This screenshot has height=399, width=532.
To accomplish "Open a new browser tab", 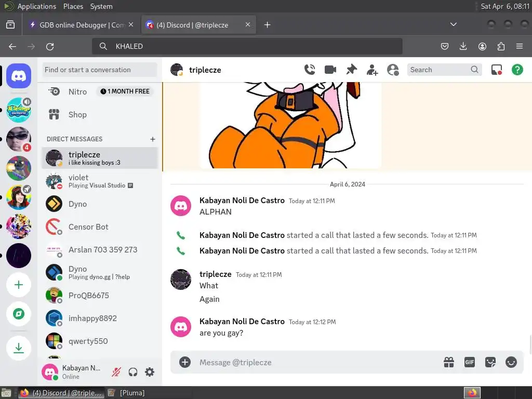I will (x=268, y=25).
